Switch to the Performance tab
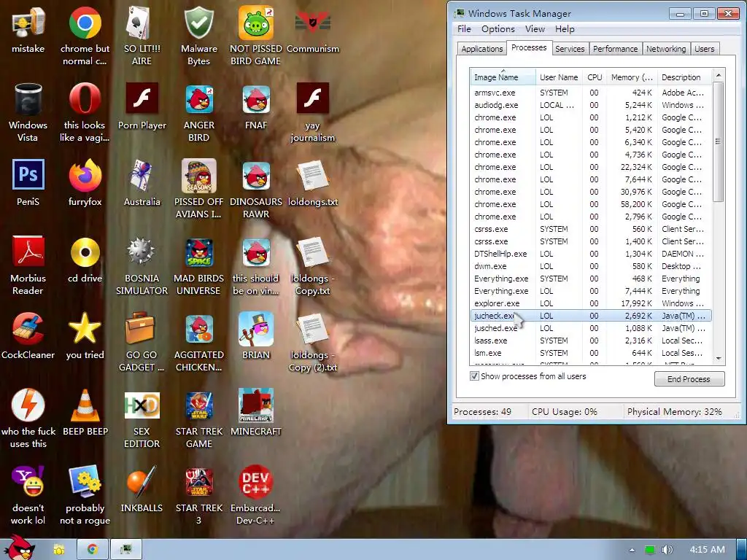 [615, 49]
